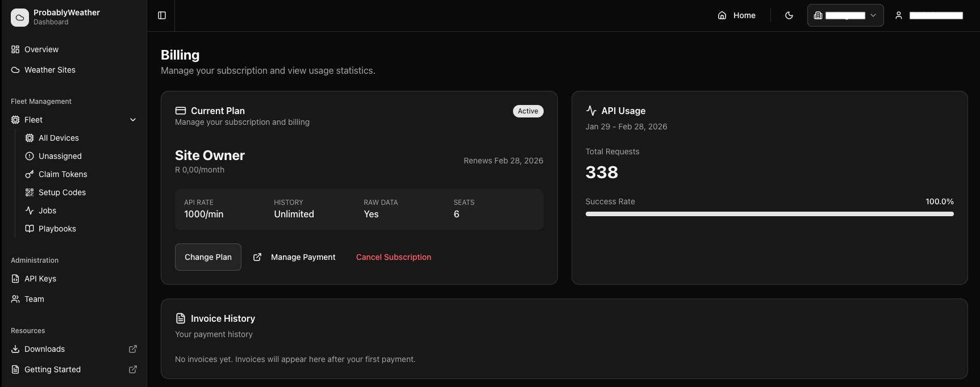Toggle the sidebar panel icon

162,15
